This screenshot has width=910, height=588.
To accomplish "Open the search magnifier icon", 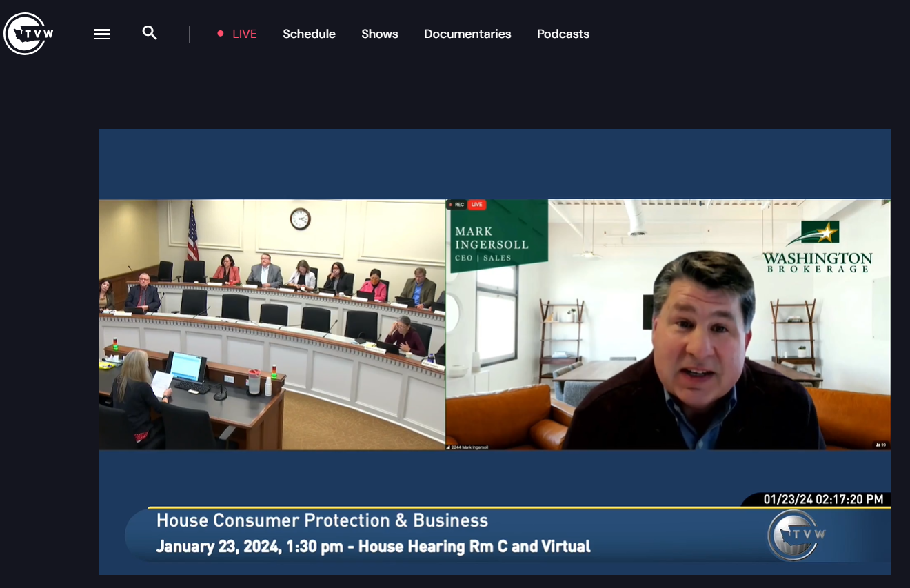I will click(x=150, y=32).
